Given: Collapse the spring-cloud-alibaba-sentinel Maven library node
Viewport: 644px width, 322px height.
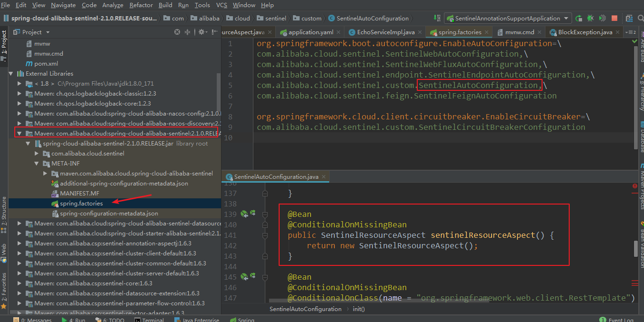Looking at the screenshot, I should (x=20, y=134).
